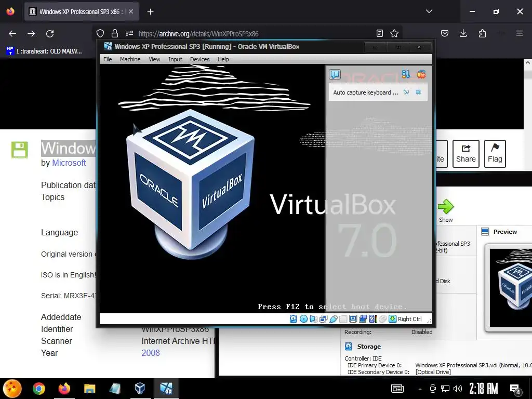The image size is (532, 399).
Task: Click the tracking protection shield icon
Action: coord(100,33)
